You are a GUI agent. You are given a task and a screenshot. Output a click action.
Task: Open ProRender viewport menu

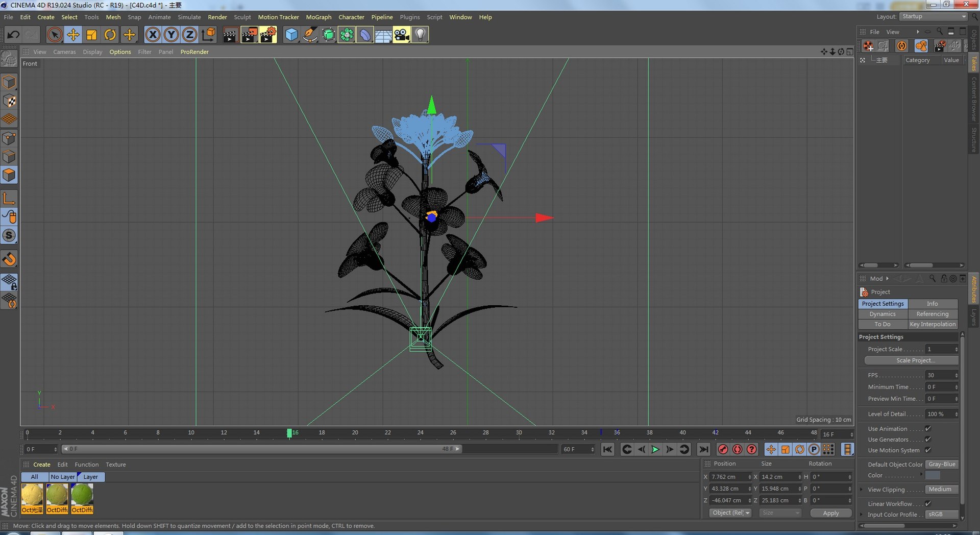coord(194,52)
